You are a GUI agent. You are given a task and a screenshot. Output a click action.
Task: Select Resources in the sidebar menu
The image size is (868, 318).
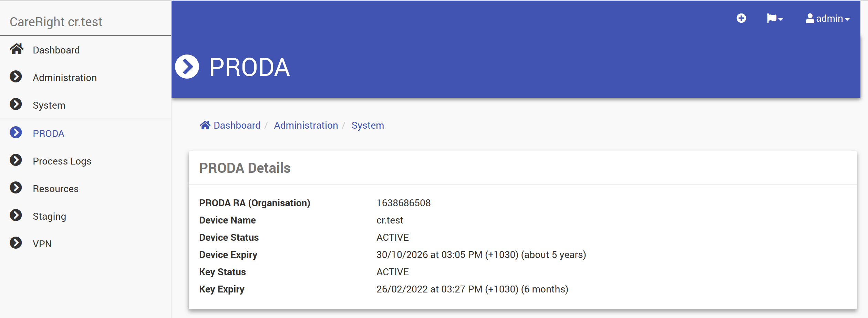[55, 189]
